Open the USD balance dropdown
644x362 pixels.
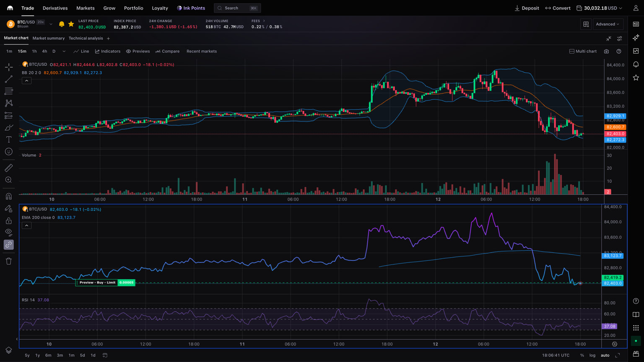[x=600, y=8]
